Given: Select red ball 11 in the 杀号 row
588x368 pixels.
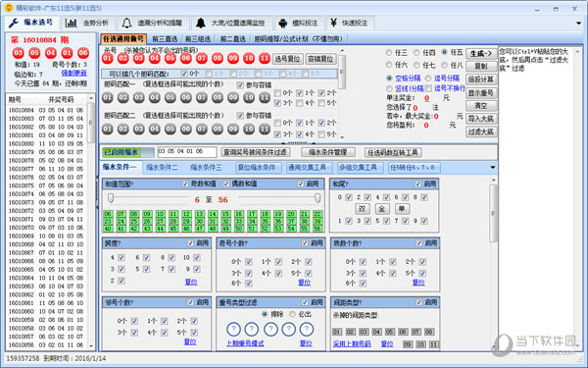Looking at the screenshot, I should 265,58.
